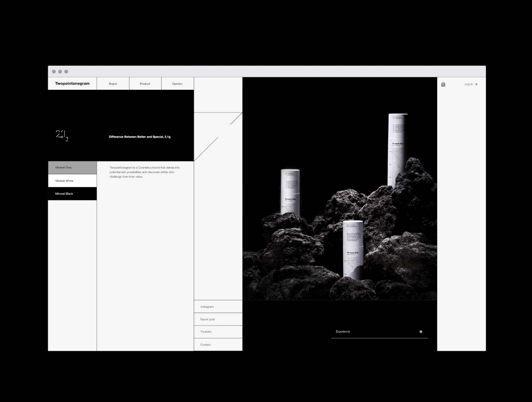Open the Youtube link

pyautogui.click(x=206, y=332)
